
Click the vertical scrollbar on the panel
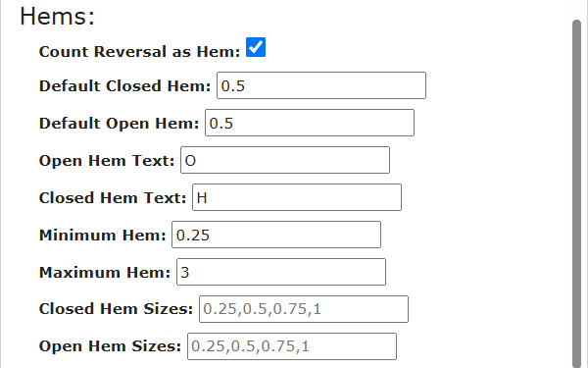click(577, 191)
